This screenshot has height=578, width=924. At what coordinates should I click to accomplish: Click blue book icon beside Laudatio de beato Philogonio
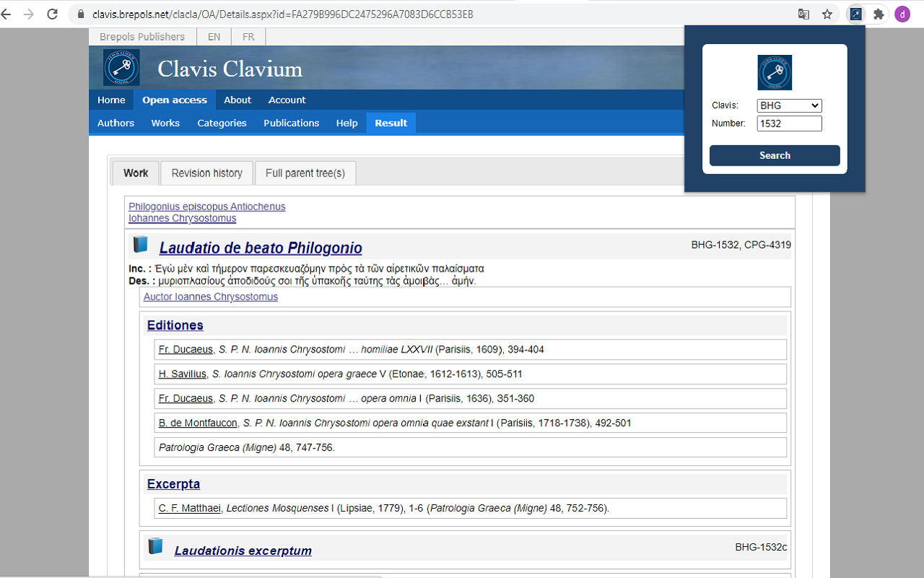[x=140, y=245]
